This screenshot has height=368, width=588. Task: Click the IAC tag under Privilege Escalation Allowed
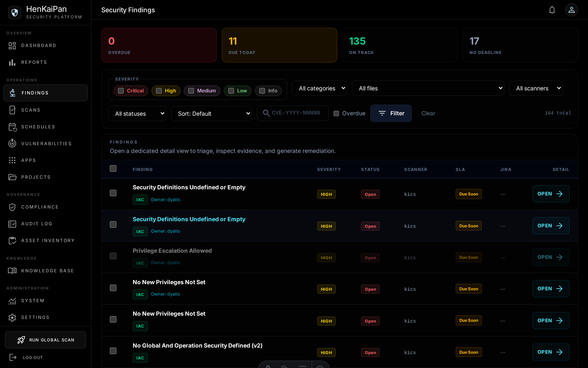pos(140,263)
